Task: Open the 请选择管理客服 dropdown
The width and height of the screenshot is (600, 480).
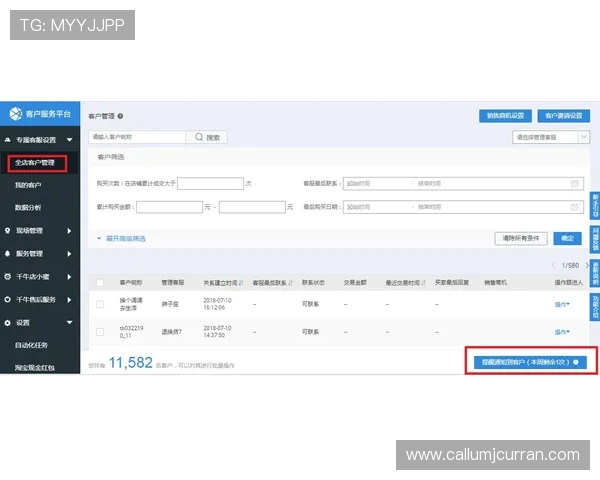Action: 546,137
